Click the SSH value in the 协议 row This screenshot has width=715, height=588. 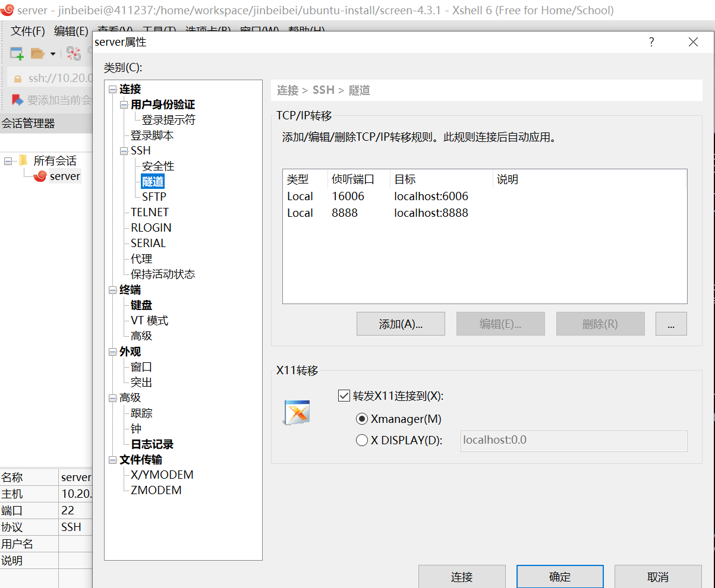point(71,527)
